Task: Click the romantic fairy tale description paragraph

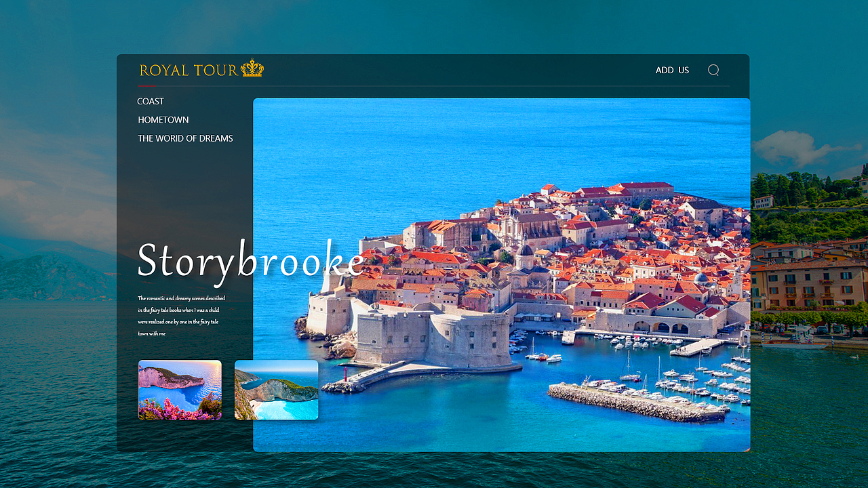Action: (182, 316)
